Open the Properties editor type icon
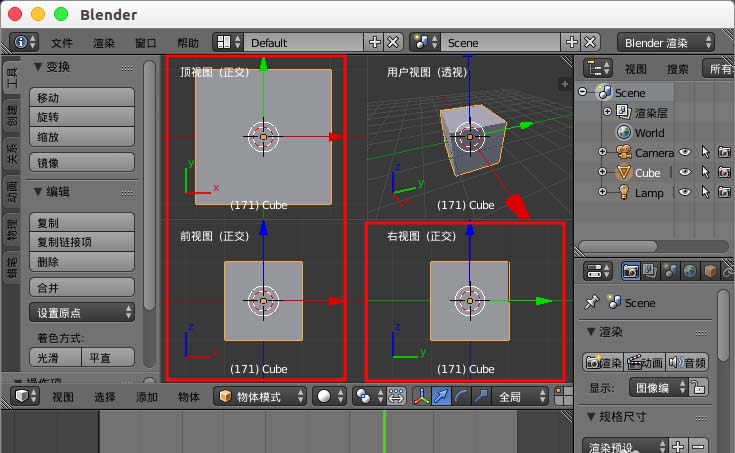Image resolution: width=735 pixels, height=453 pixels. pyautogui.click(x=598, y=271)
